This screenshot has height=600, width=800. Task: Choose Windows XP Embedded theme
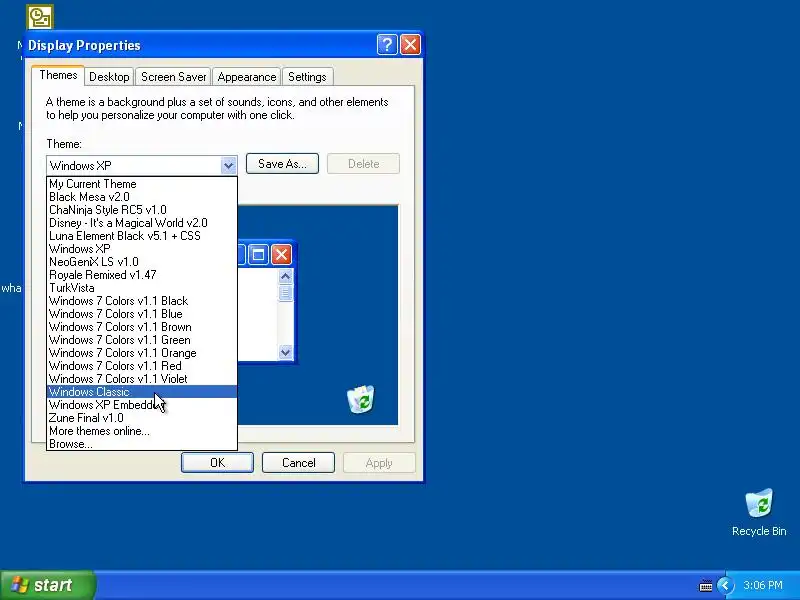(x=142, y=405)
